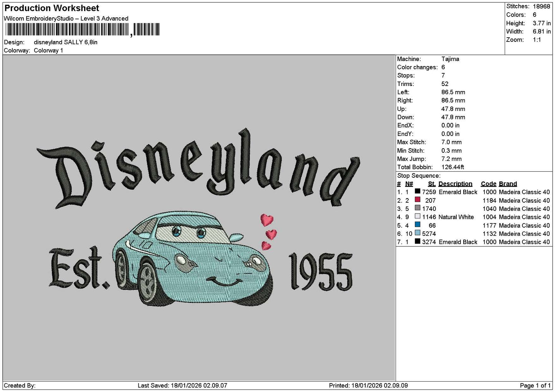Click the 'St.' column header
The image size is (555, 392).
click(x=432, y=184)
